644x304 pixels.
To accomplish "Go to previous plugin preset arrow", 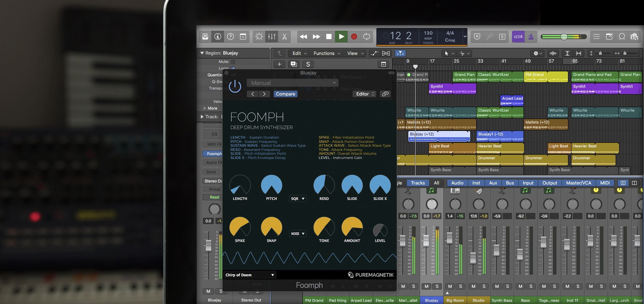I will (x=253, y=94).
